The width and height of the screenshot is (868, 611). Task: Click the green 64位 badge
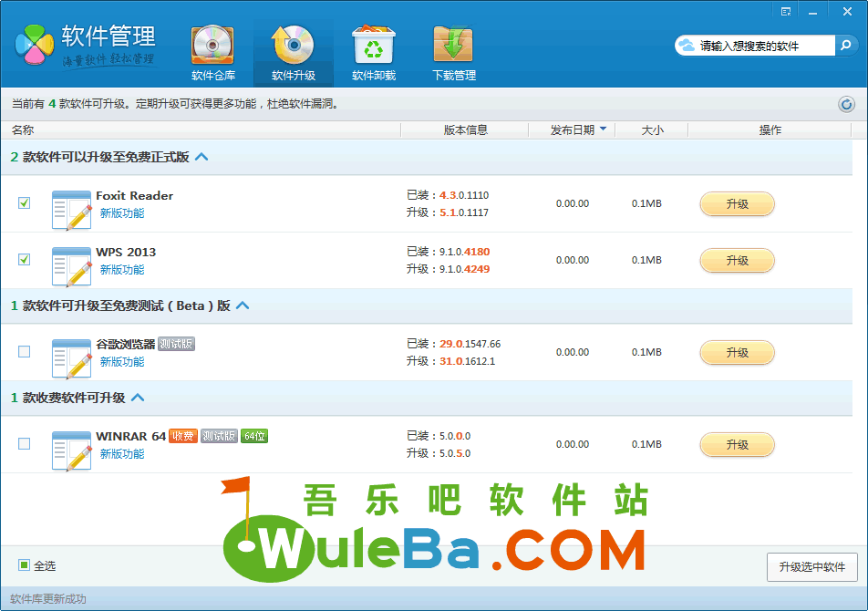tap(254, 436)
